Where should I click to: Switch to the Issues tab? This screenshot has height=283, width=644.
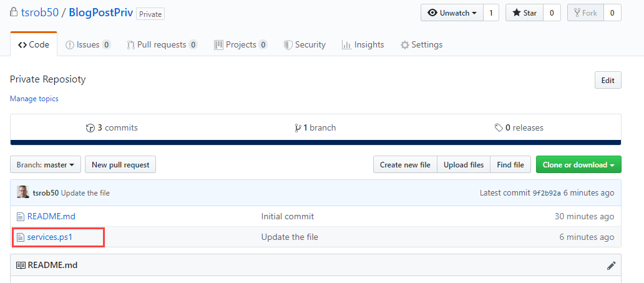coord(88,44)
